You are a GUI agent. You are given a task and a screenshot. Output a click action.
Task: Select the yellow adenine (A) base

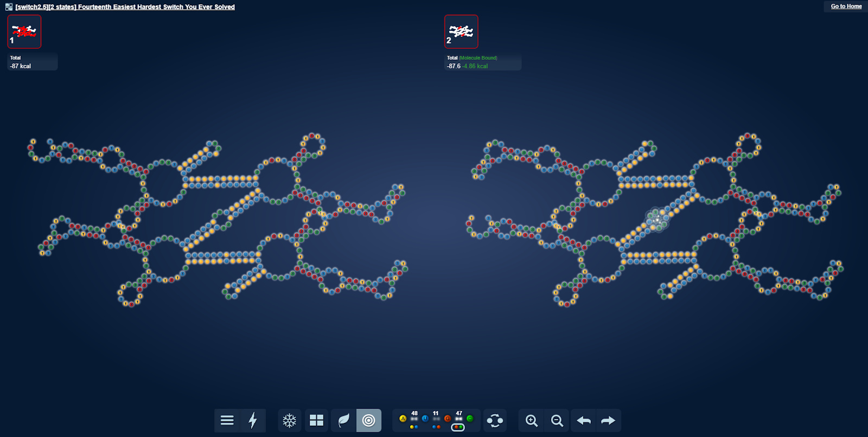403,419
